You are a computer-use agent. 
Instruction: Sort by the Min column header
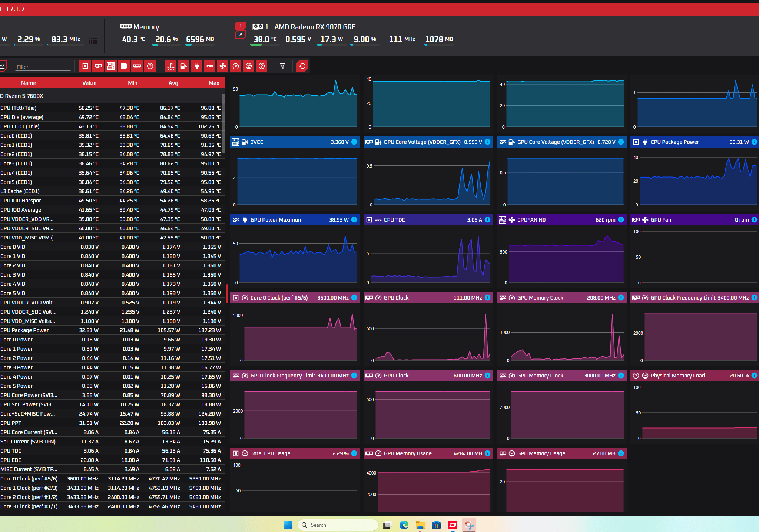(133, 83)
